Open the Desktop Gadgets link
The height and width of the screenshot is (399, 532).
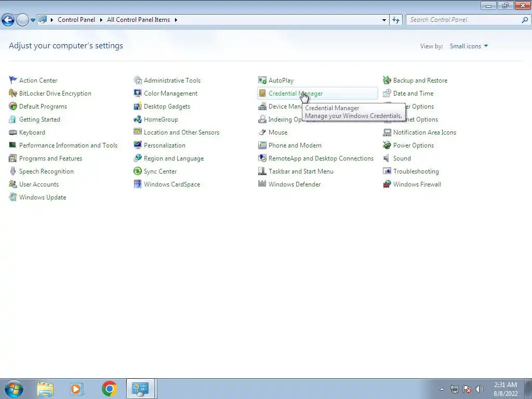[167, 107]
